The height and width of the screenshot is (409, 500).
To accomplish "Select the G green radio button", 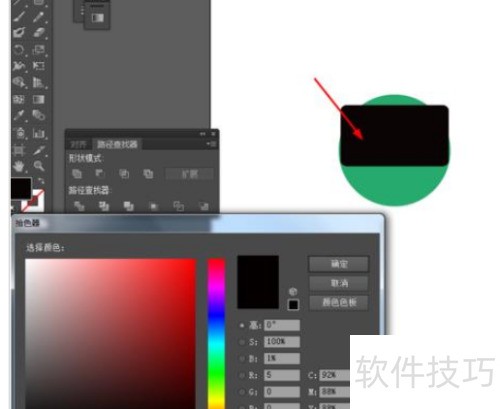I will click(x=242, y=392).
